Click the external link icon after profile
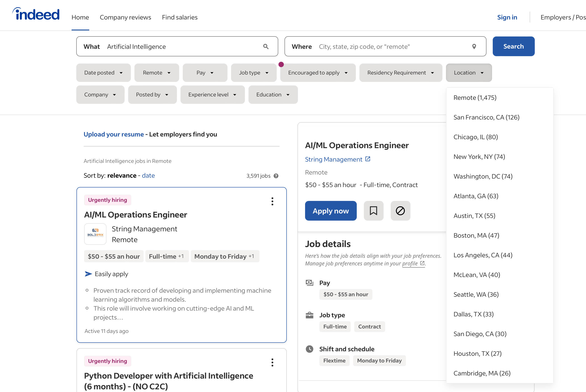Viewport: 586px width, 392px height. (422, 263)
